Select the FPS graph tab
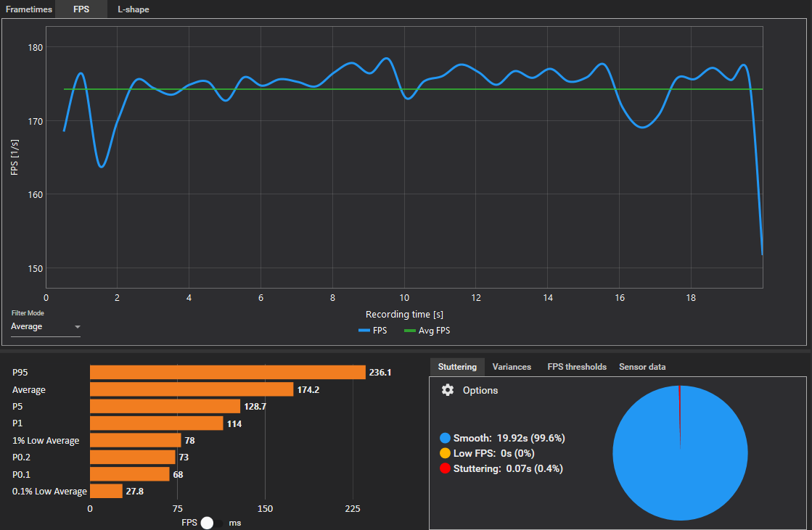The height and width of the screenshot is (530, 812). click(81, 9)
